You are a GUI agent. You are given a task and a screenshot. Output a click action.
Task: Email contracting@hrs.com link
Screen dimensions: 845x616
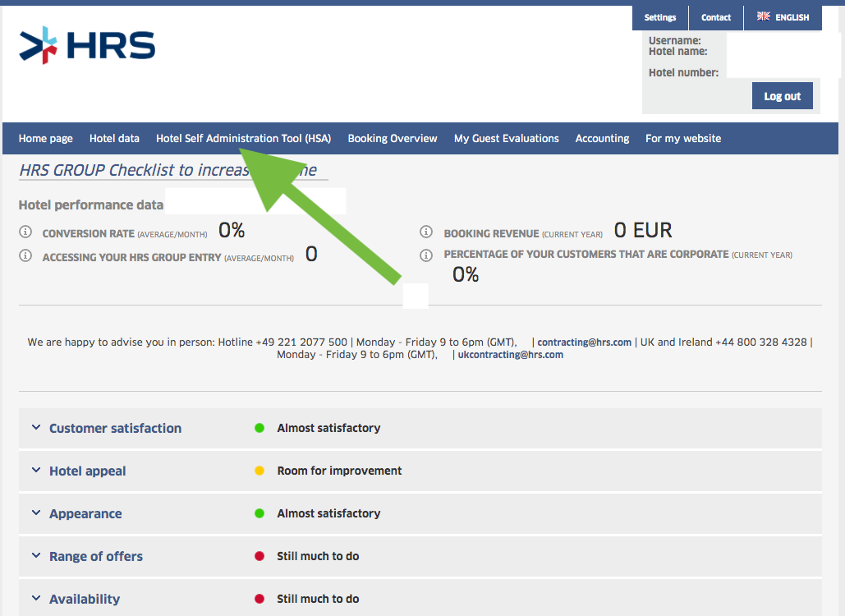point(584,342)
